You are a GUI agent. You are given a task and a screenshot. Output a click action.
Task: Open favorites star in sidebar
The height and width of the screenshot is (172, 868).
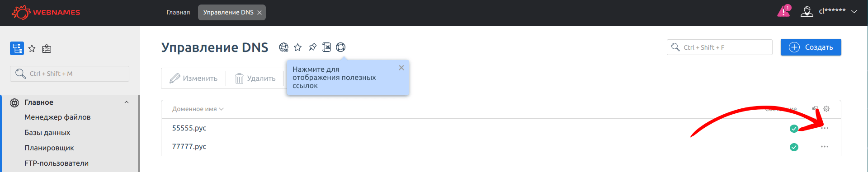[32, 48]
